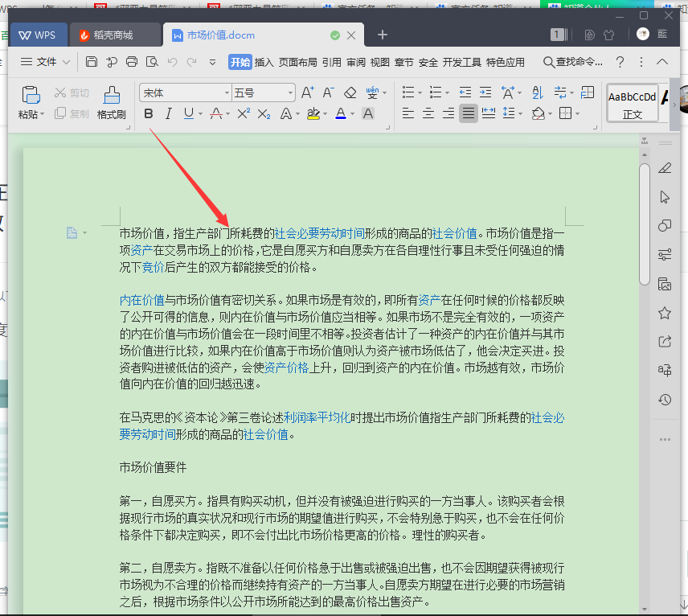Center align the text
Viewport: 688px width, 616px height.
(428, 113)
